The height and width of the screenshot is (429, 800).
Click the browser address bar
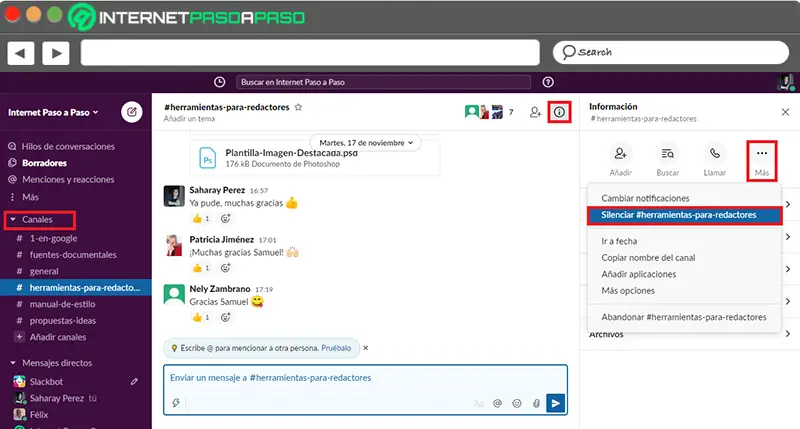(310, 53)
